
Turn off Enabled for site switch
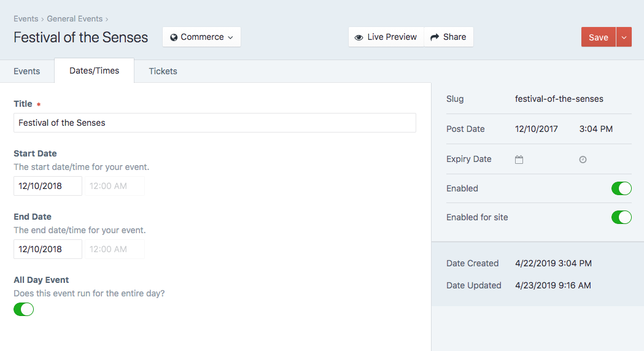[621, 217]
